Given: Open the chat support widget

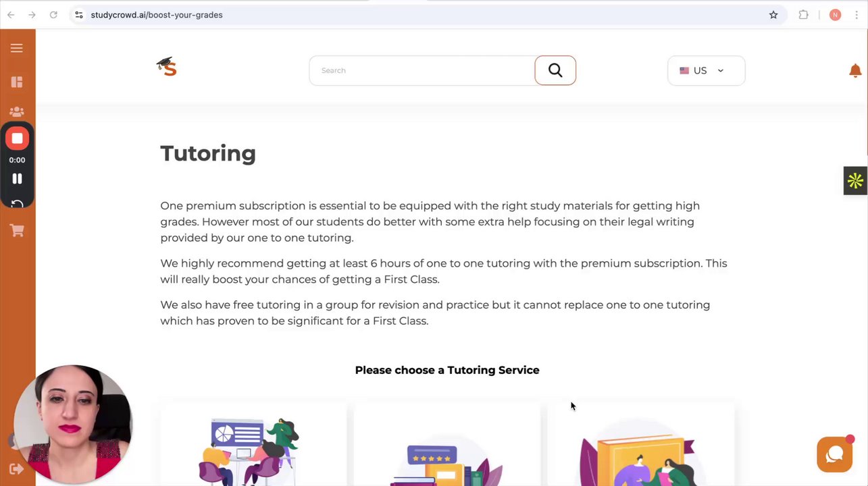Looking at the screenshot, I should [x=835, y=454].
